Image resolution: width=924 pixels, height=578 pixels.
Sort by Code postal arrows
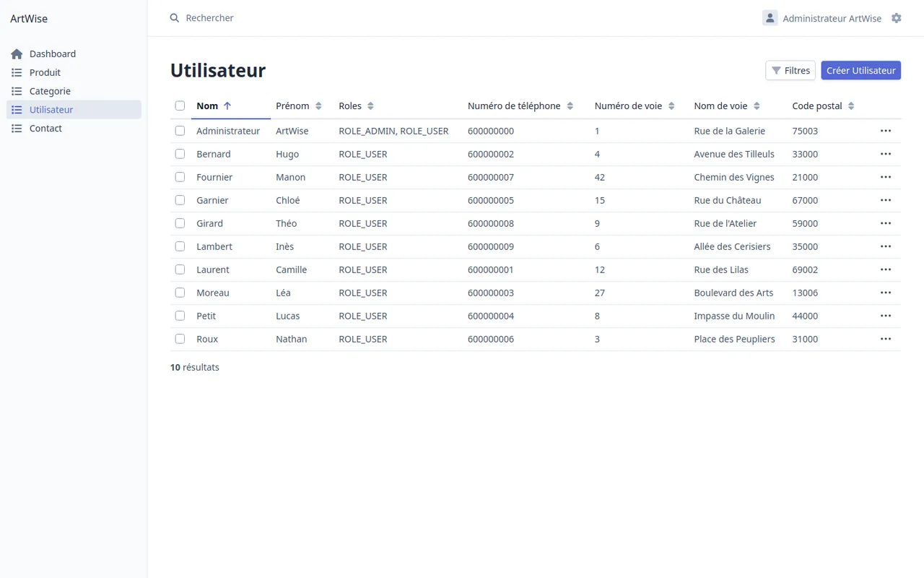coord(851,106)
